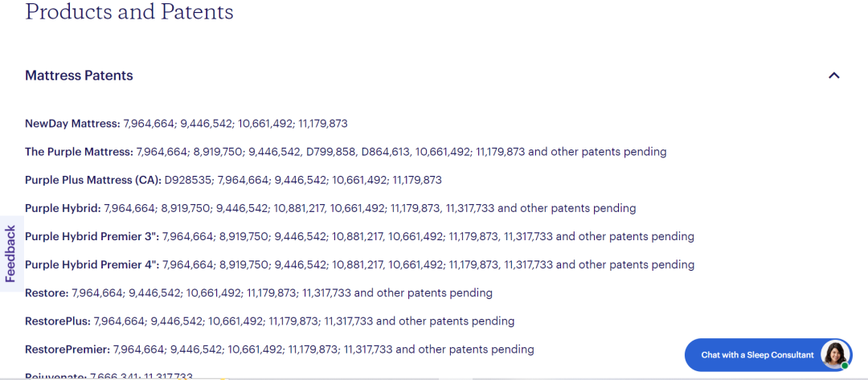Click The Purple Mattress product name
This screenshot has width=868, height=380.
pyautogui.click(x=79, y=152)
